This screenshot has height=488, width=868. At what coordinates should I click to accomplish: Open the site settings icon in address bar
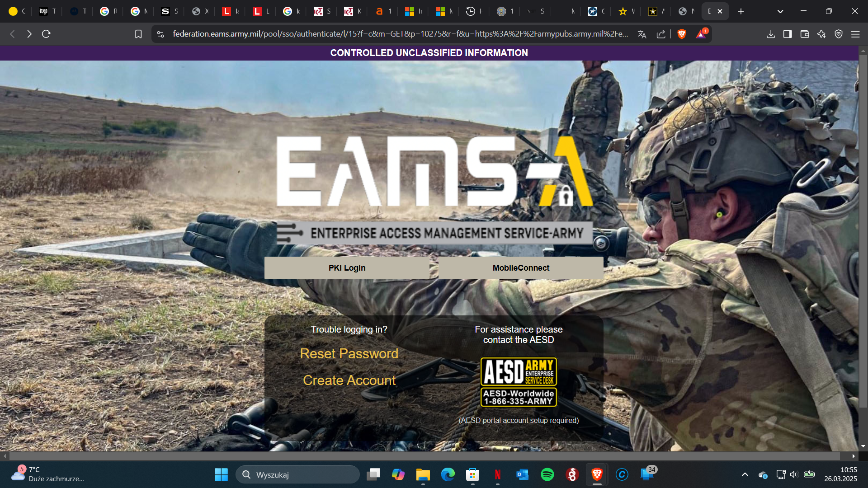(160, 34)
